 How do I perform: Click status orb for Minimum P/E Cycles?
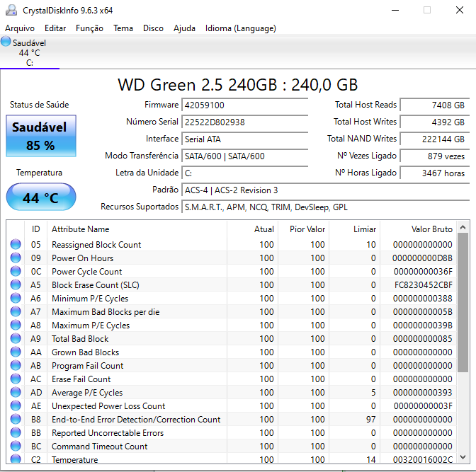pos(16,298)
